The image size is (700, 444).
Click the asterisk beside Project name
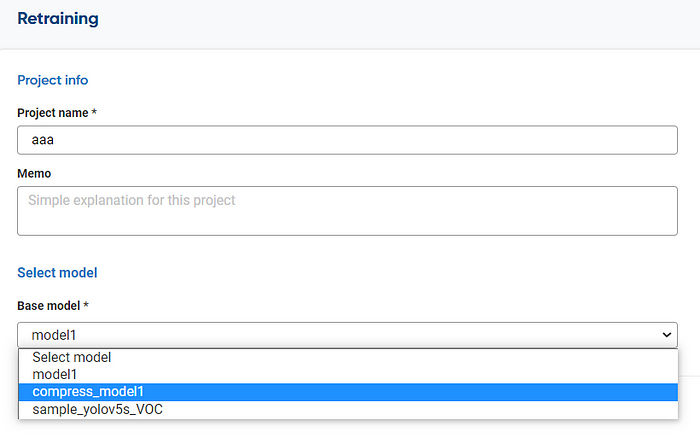(94, 113)
